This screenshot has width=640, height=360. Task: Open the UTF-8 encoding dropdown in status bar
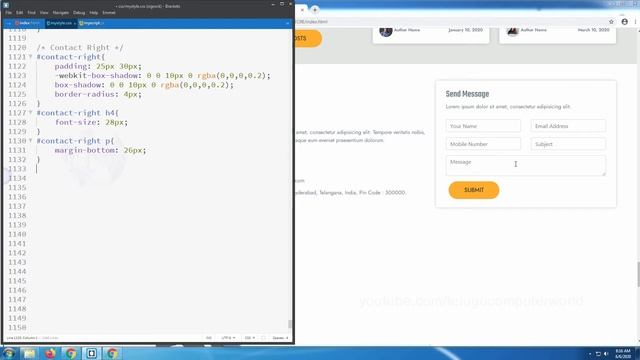click(x=228, y=338)
